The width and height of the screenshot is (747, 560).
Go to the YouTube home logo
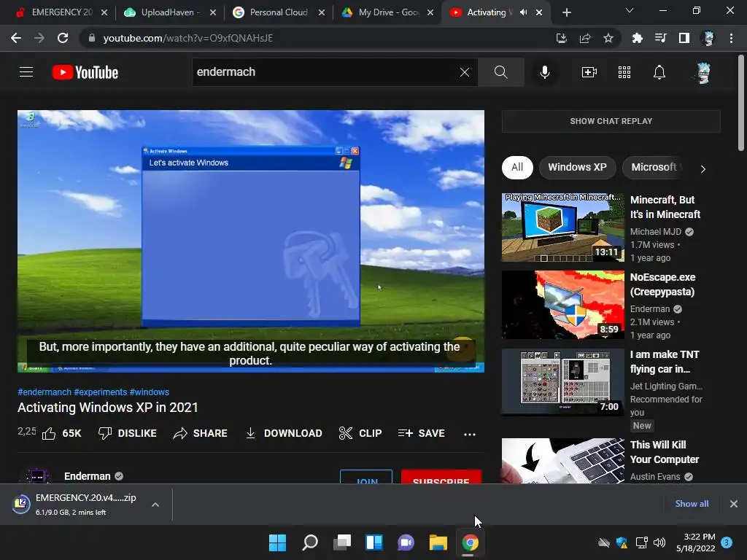[85, 72]
